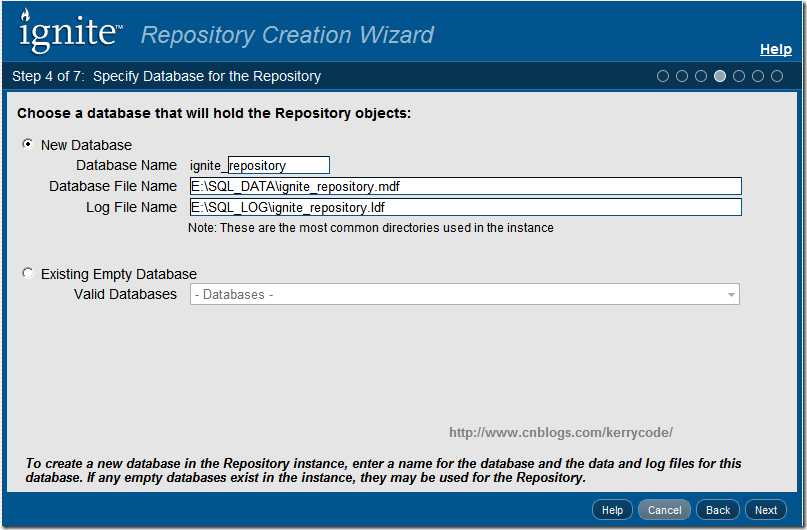Click the 'Repository Creation Wizard' title
Image resolution: width=807 pixels, height=530 pixels.
point(287,35)
